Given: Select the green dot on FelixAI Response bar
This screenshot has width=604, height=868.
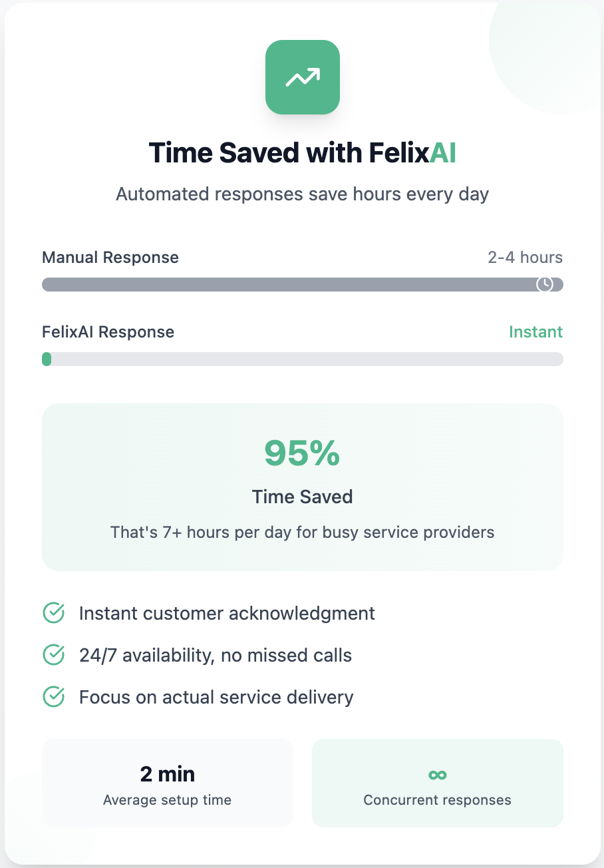Looking at the screenshot, I should pos(46,359).
